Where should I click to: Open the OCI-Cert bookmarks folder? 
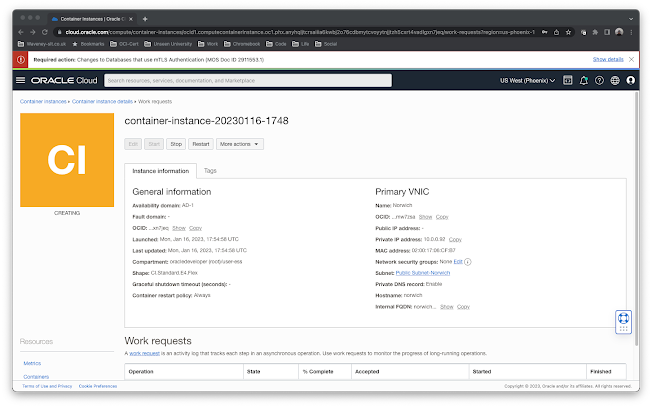[124, 44]
